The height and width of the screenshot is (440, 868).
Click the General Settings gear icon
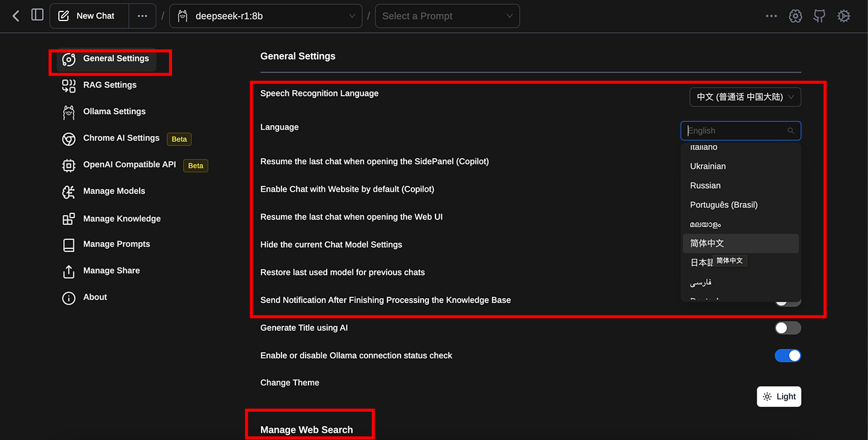69,60
